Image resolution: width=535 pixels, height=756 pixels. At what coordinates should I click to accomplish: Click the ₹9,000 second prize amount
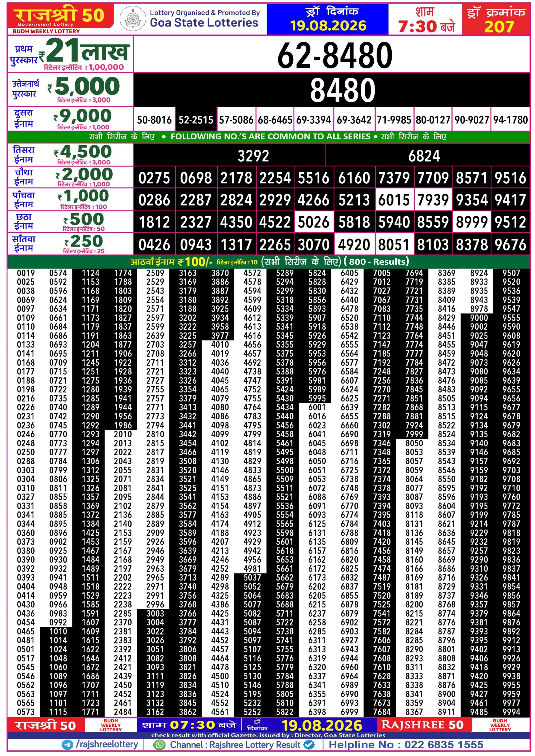(x=82, y=116)
